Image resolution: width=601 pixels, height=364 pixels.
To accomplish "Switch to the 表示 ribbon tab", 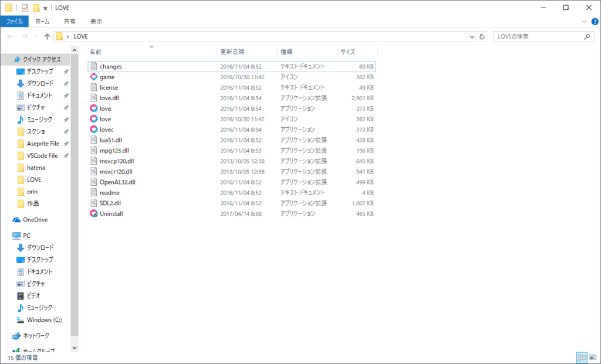I will [x=96, y=22].
